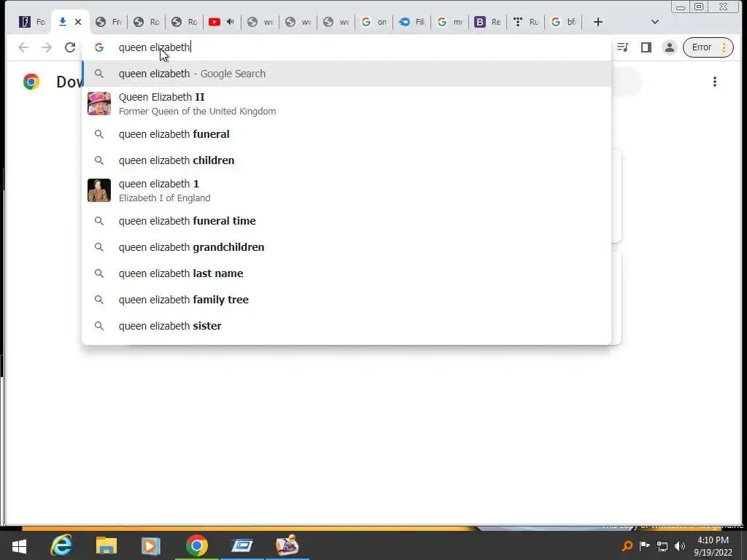This screenshot has width=747, height=560.
Task: Select the 'queen elizabeth 1' suggestion
Action: pyautogui.click(x=347, y=190)
